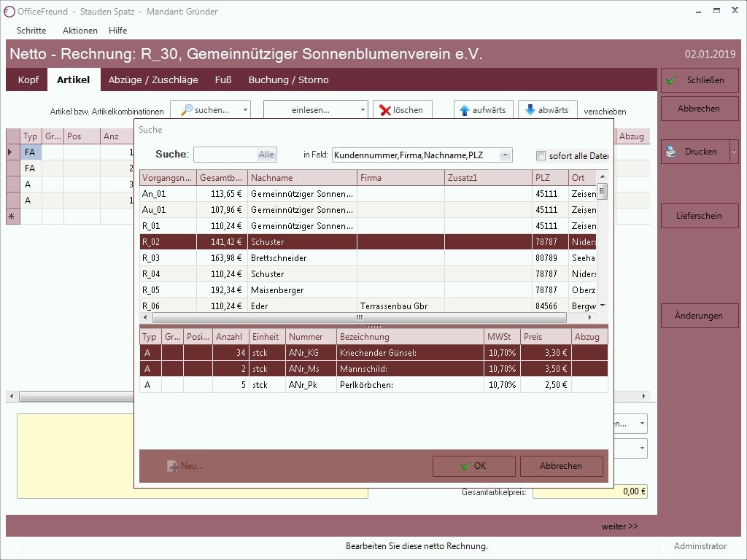Click the horizontal scrollbar of search results

coord(359,317)
